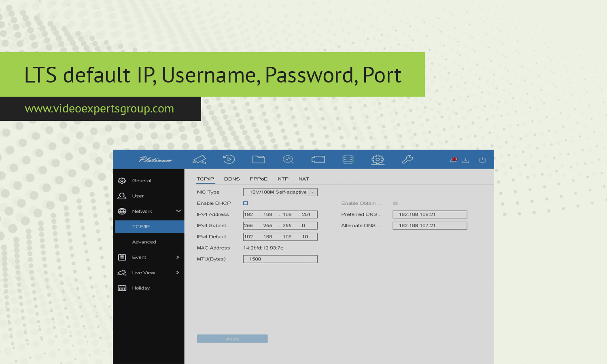Image resolution: width=607 pixels, height=364 pixels.
Task: Click the IPv4 Address field
Action: 280,214
